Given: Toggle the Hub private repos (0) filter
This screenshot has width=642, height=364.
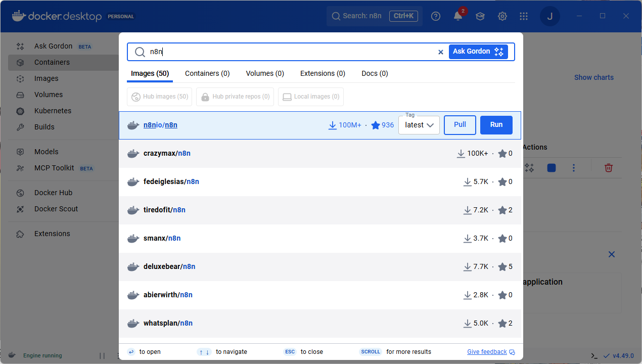Looking at the screenshot, I should click(x=235, y=97).
